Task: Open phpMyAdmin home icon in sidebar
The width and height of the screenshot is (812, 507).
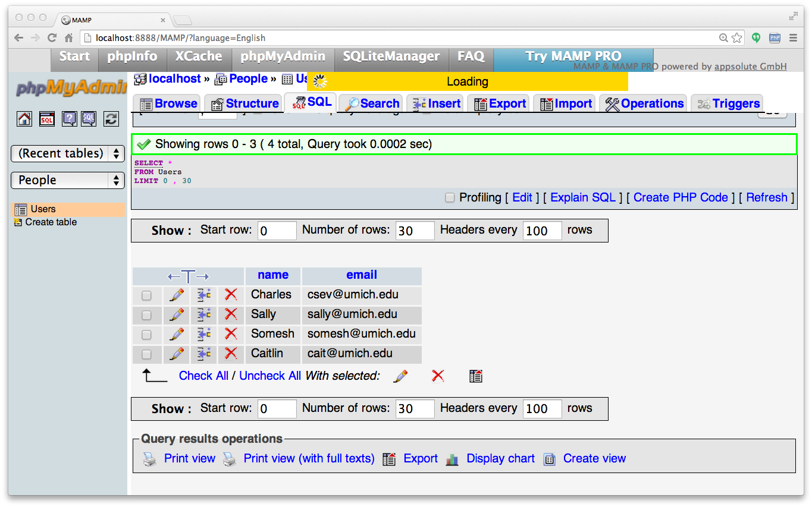Action: (x=24, y=118)
